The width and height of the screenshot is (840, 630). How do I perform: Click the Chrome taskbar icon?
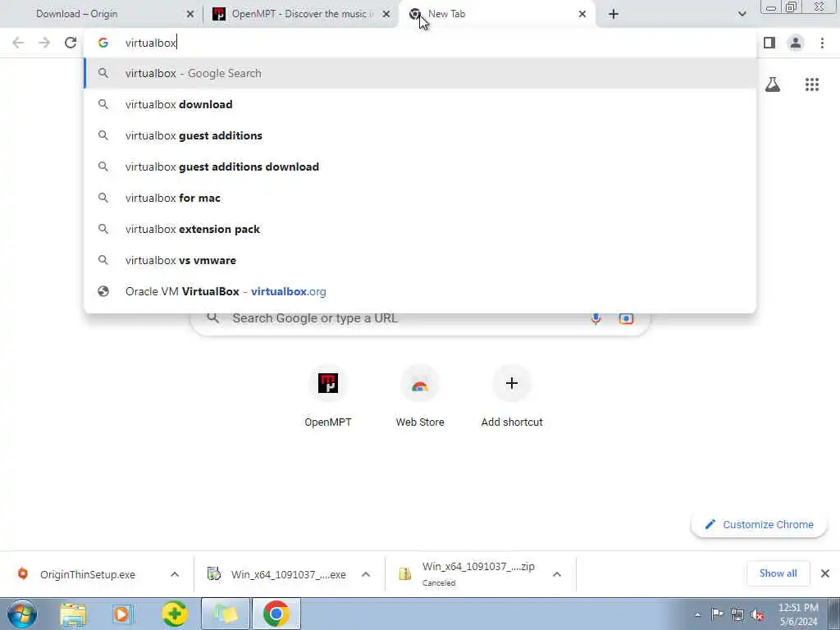(276, 614)
